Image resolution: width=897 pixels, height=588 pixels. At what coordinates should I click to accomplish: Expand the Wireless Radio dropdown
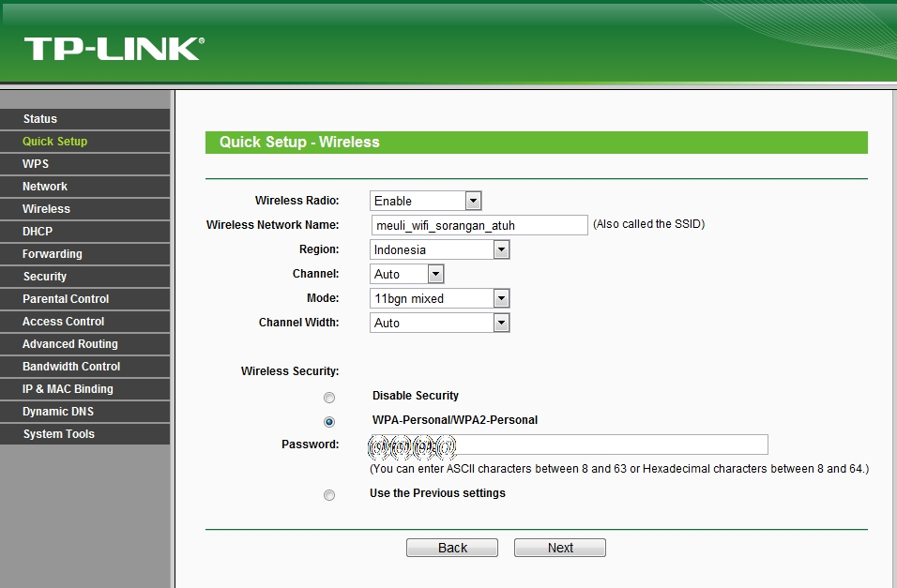click(x=426, y=201)
